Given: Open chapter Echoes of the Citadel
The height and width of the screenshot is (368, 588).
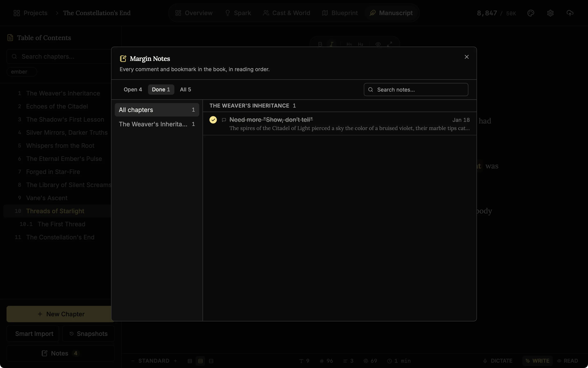Looking at the screenshot, I should pos(57,106).
